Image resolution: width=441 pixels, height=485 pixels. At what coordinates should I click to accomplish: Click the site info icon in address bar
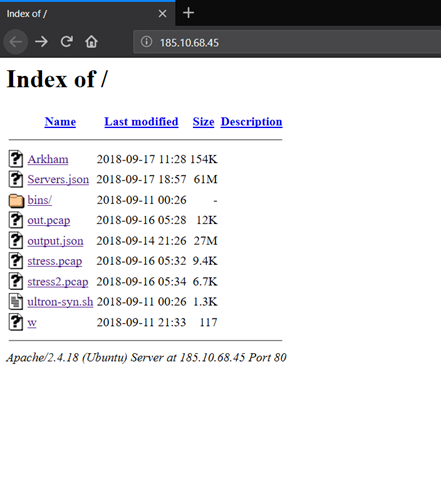pos(146,42)
